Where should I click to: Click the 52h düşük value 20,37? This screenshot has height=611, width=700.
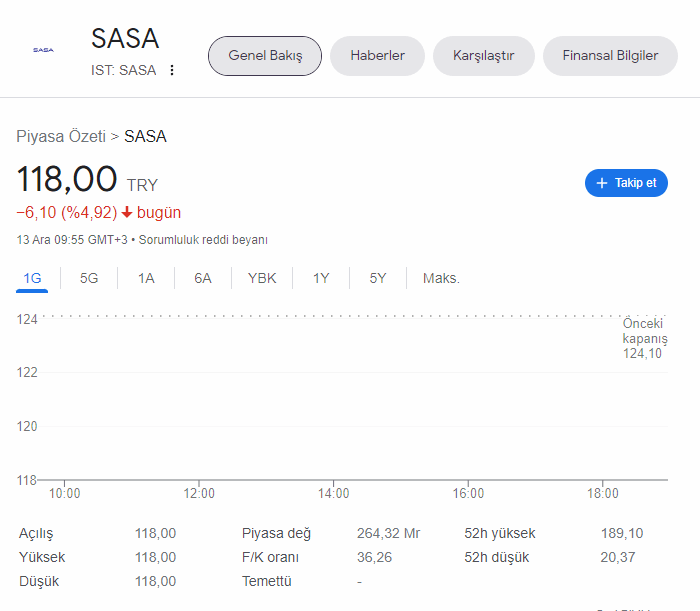(618, 557)
